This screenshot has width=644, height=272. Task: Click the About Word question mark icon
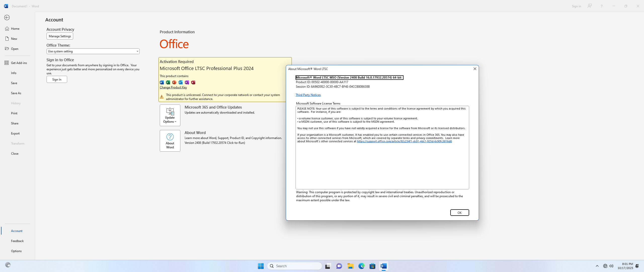coord(170,137)
